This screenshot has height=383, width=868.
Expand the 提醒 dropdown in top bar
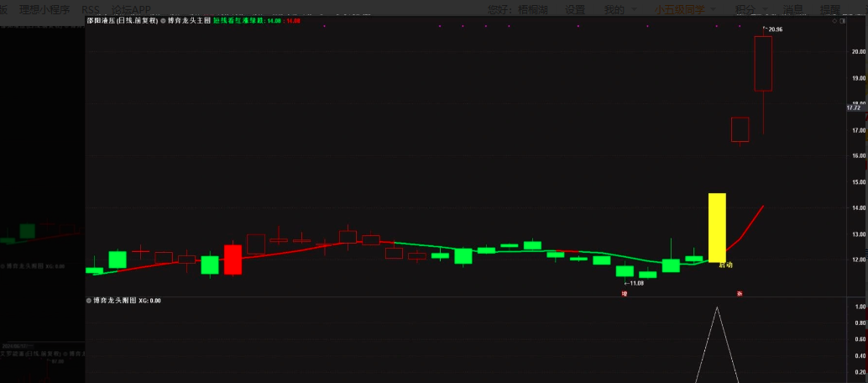(x=834, y=9)
